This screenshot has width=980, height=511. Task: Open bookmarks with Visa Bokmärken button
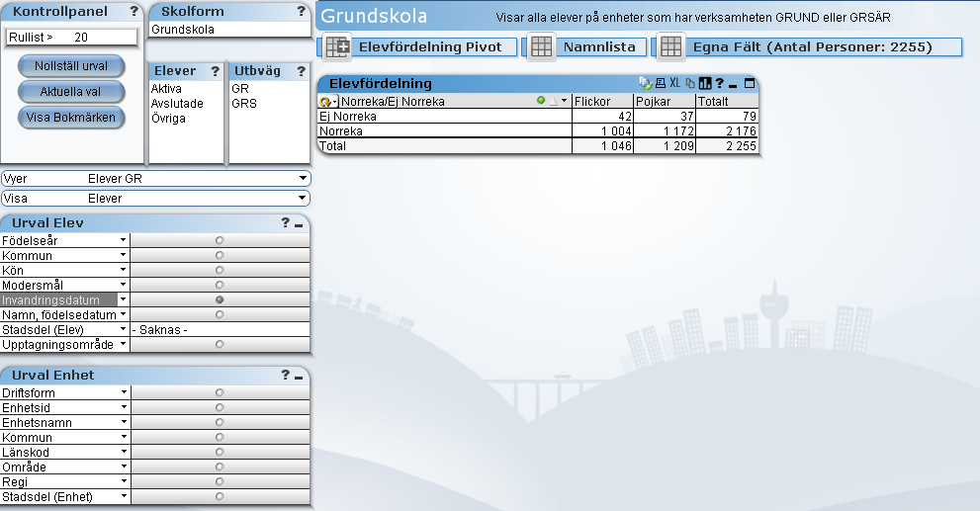[x=71, y=118]
